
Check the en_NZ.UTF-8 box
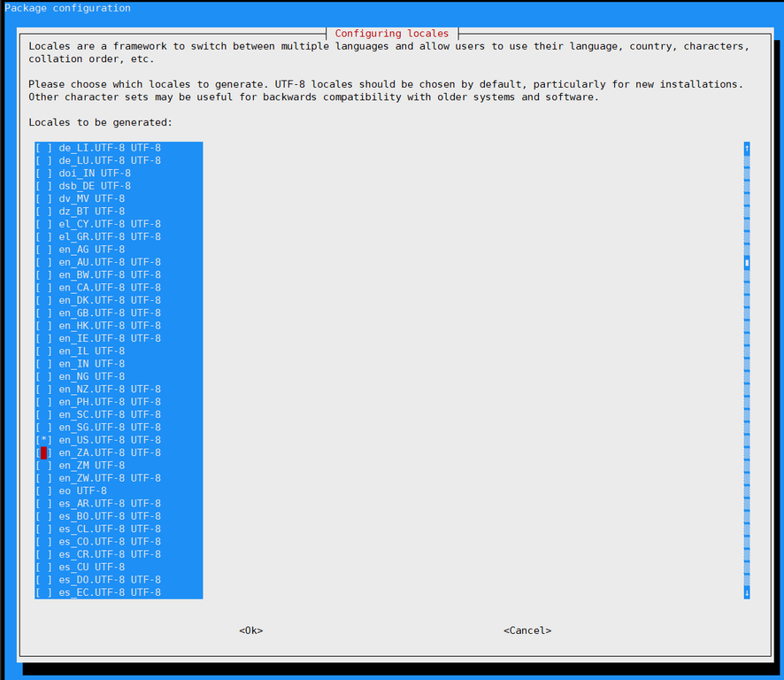click(x=43, y=390)
